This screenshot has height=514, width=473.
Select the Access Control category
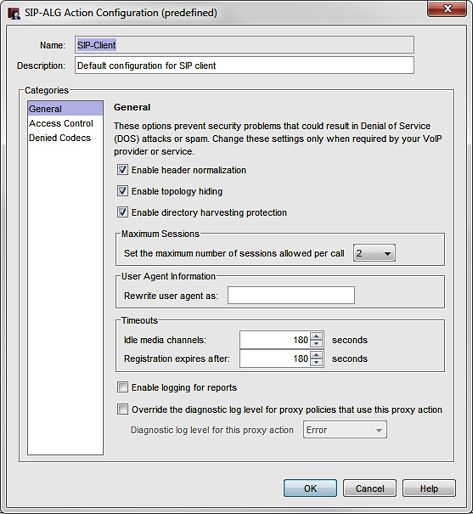[x=65, y=123]
